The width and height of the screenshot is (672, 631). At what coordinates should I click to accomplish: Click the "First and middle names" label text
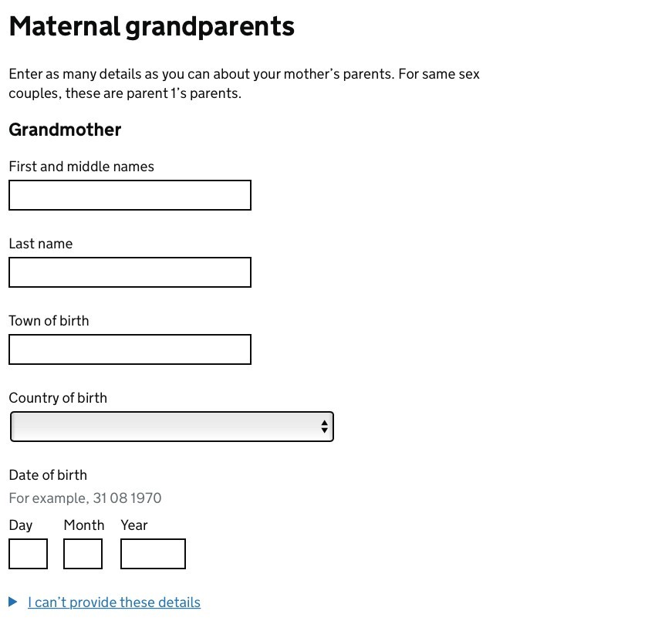[x=81, y=167]
